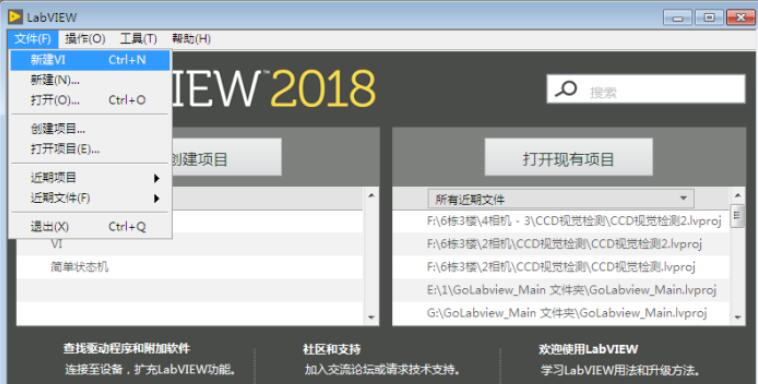Click the 创建项目 button

coord(226,158)
